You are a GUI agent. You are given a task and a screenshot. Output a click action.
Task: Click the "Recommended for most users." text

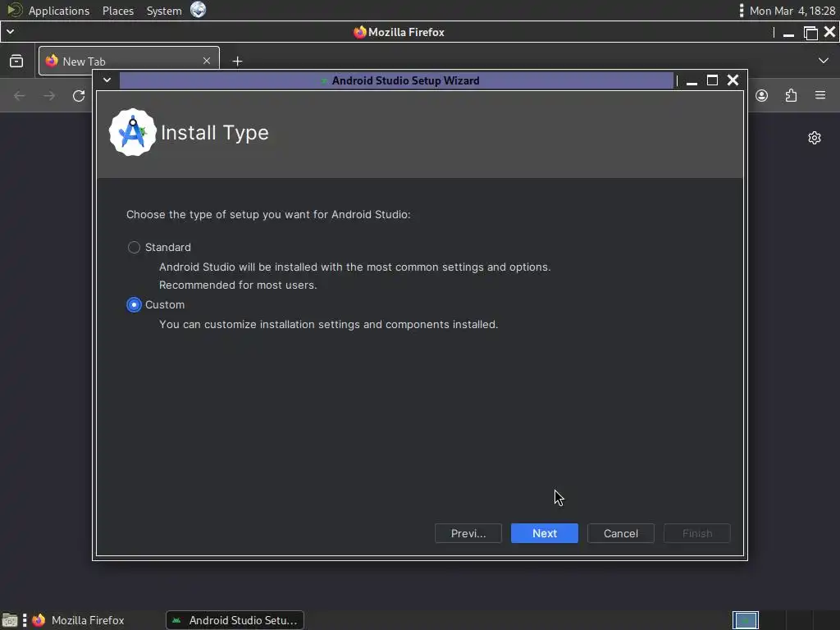(238, 285)
